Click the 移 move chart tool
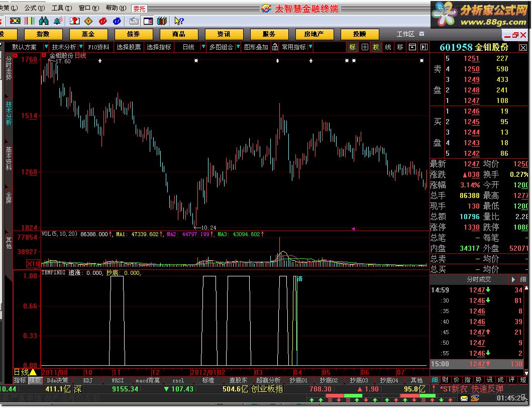 point(400,47)
